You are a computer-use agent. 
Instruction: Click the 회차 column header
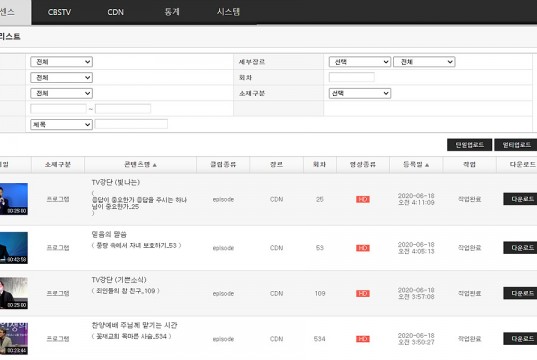point(319,164)
